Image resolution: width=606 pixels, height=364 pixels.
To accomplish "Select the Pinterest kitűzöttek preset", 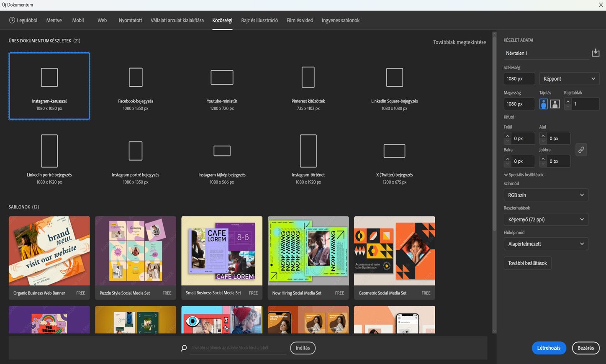I will click(308, 86).
